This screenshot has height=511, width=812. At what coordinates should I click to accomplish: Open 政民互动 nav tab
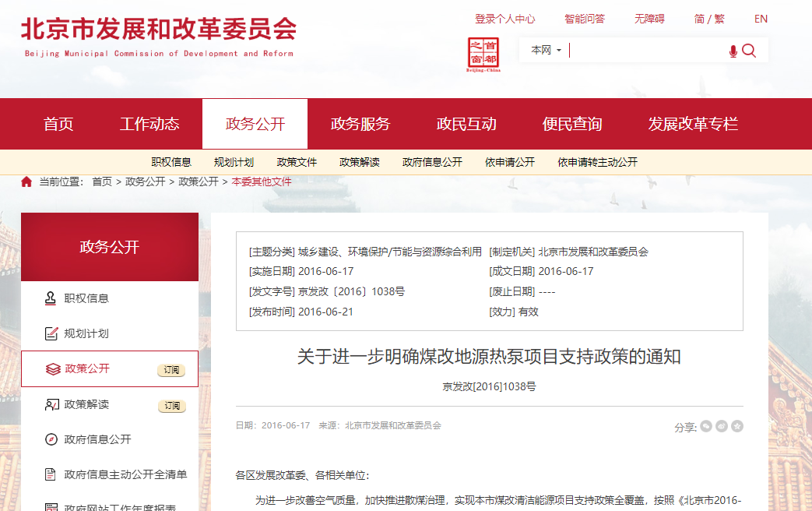click(x=466, y=124)
